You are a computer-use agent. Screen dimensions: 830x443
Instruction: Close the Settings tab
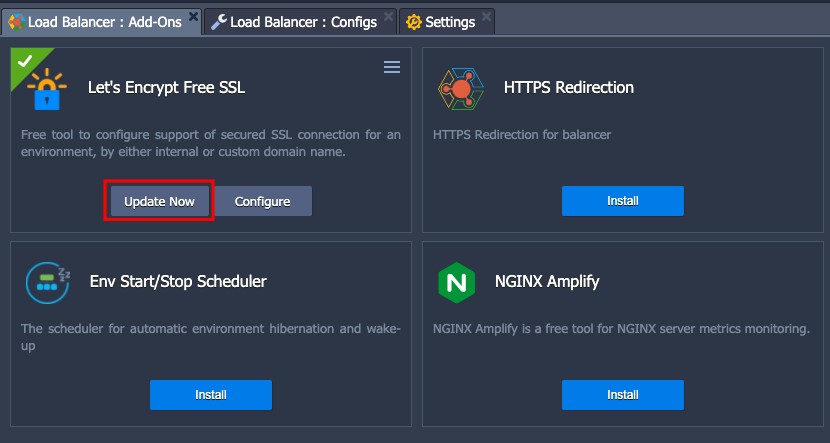[x=486, y=16]
